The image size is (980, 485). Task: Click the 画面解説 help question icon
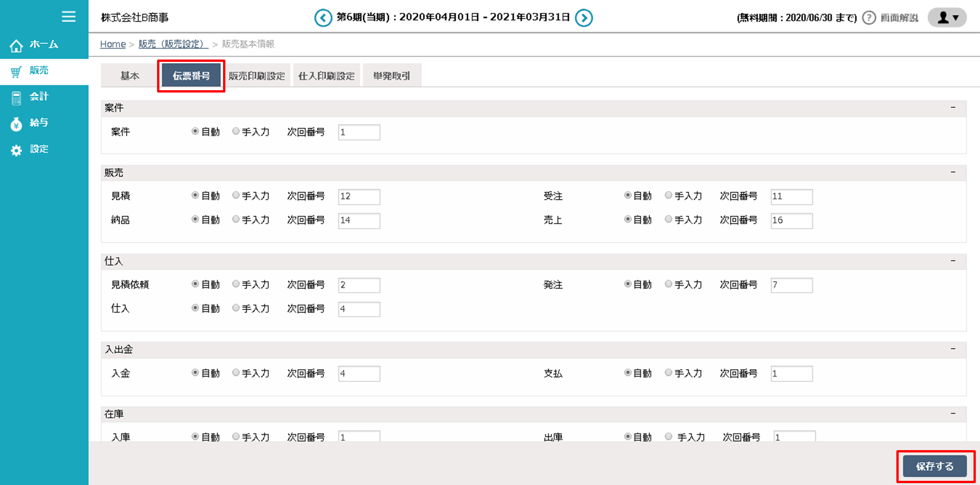pyautogui.click(x=868, y=18)
